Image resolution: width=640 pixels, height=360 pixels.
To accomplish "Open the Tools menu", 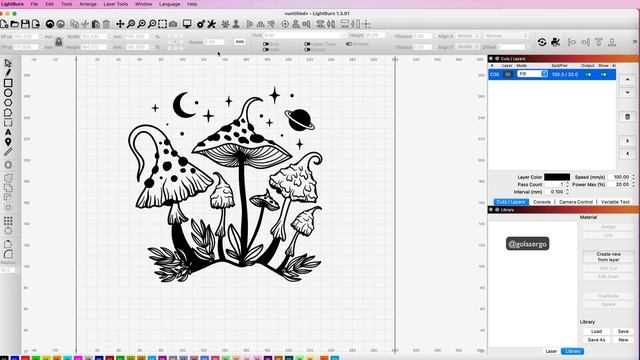I will click(x=67, y=4).
